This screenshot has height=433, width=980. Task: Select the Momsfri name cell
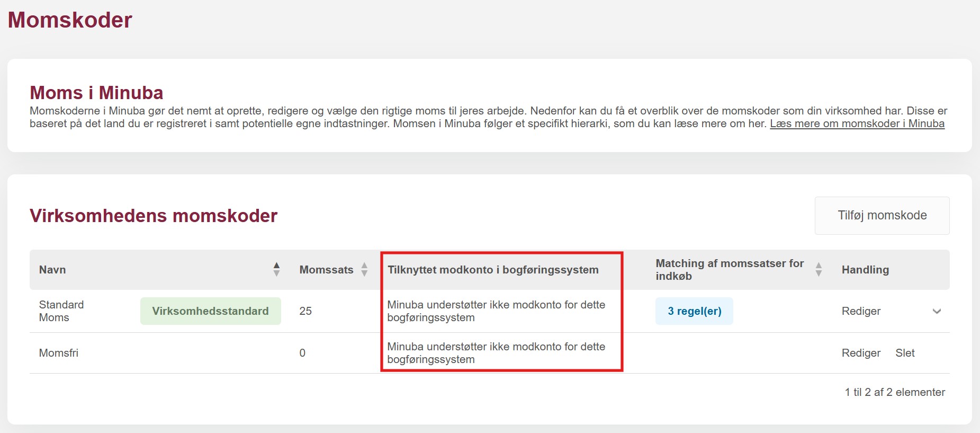59,353
